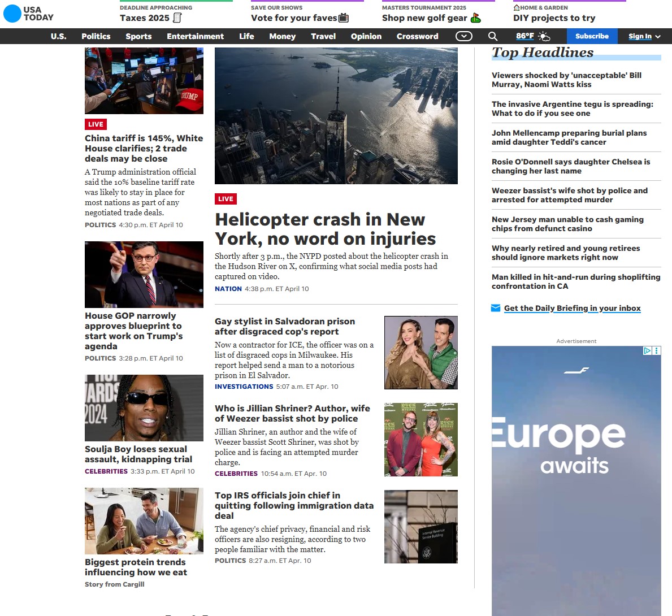The height and width of the screenshot is (616, 672).
Task: Click the helicopter crash aerial photo
Action: [x=336, y=116]
